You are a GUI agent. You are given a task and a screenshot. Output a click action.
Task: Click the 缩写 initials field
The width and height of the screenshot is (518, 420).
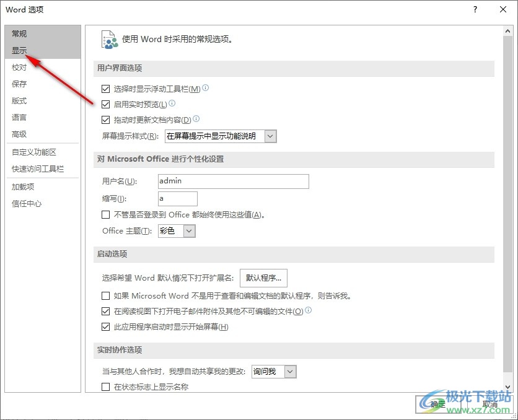178,199
